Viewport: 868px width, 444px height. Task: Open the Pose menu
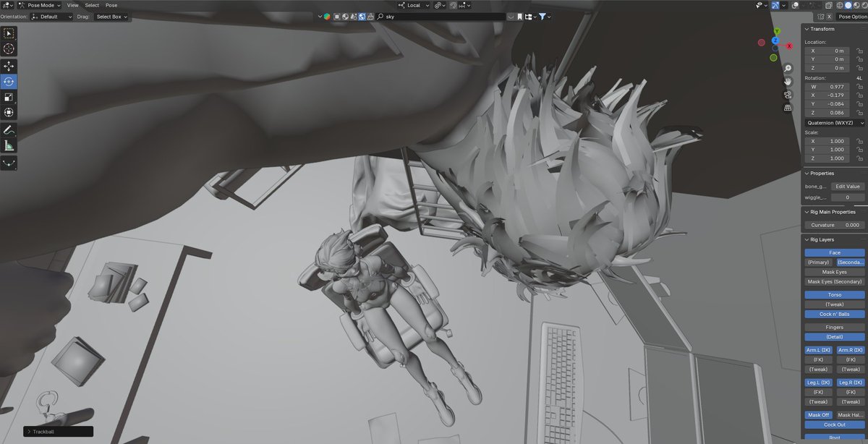[x=111, y=5]
